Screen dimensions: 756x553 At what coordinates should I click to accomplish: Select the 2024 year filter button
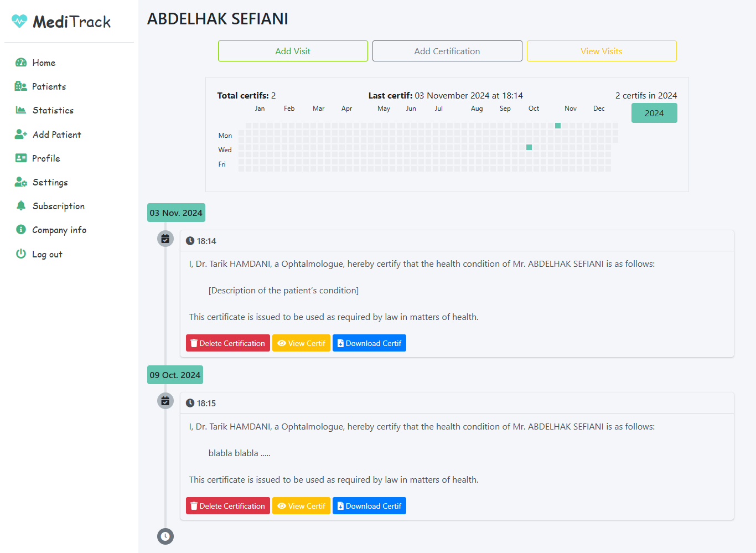tap(654, 113)
